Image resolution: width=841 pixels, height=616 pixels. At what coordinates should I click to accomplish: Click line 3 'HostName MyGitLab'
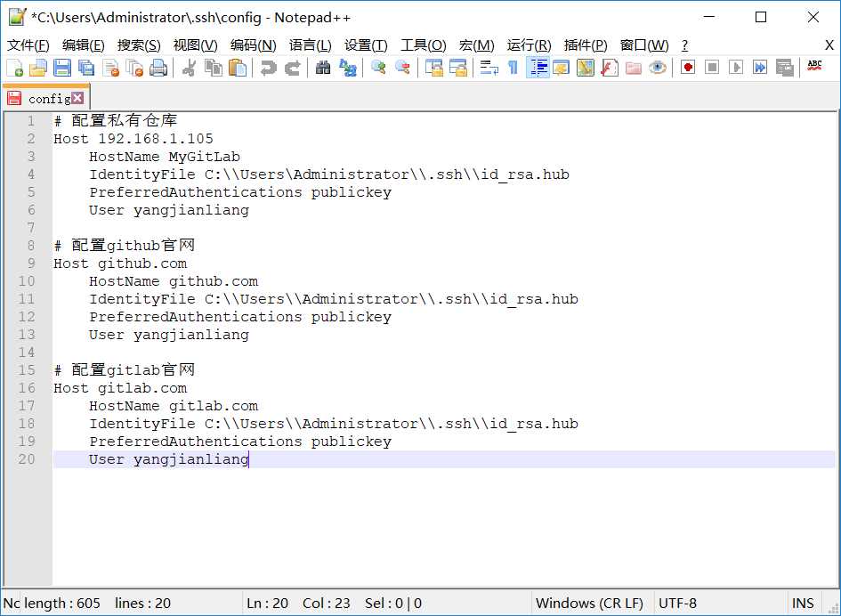pos(165,157)
